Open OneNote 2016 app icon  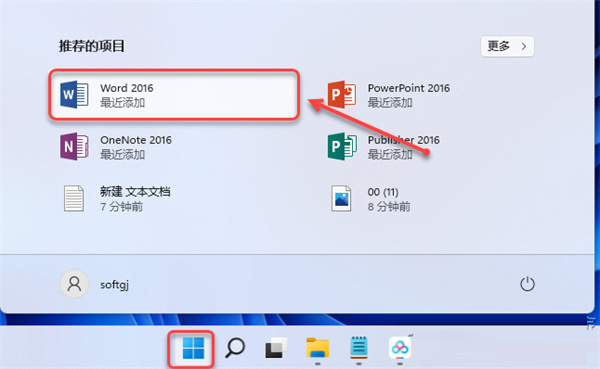74,147
